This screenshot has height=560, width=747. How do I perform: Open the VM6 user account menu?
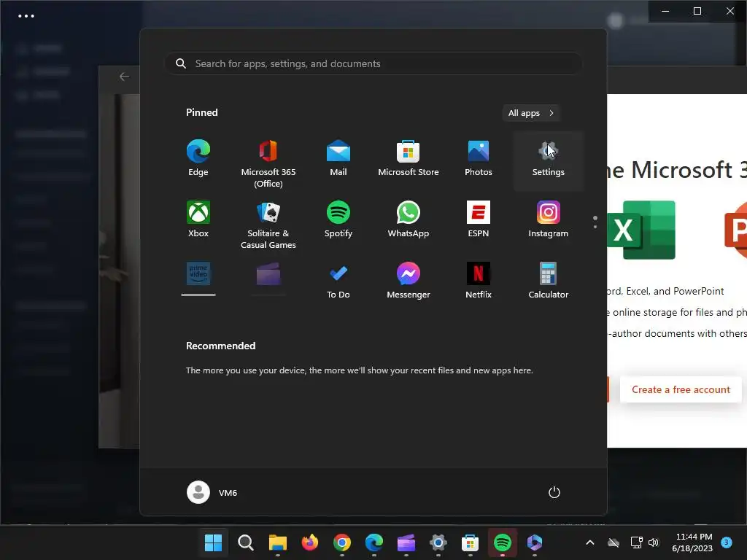pyautogui.click(x=212, y=492)
